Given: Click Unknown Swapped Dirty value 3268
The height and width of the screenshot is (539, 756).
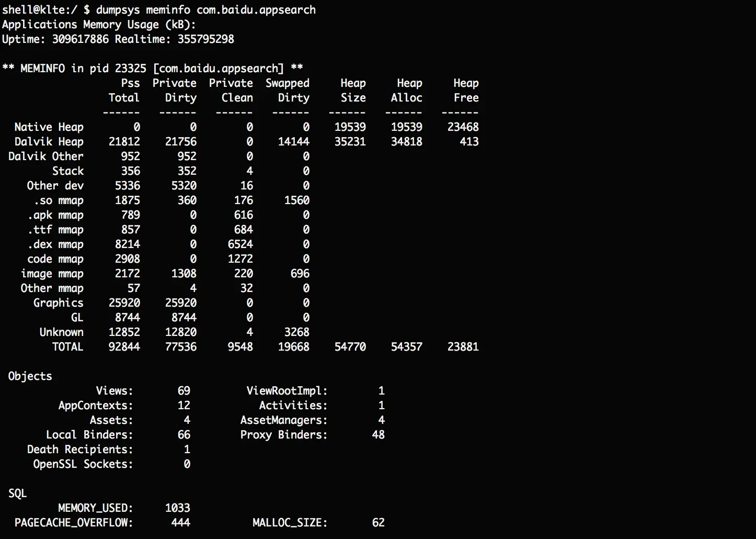Looking at the screenshot, I should (x=297, y=332).
